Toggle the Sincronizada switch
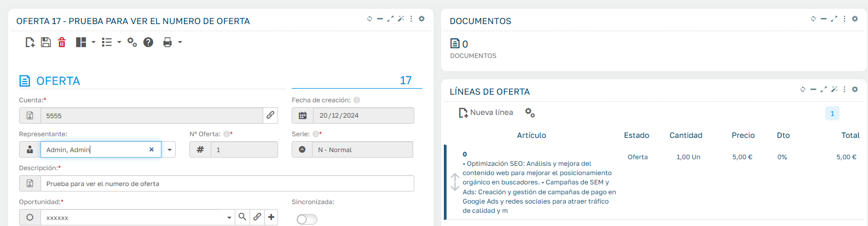Screen dimensions: 868x226 (307, 219)
